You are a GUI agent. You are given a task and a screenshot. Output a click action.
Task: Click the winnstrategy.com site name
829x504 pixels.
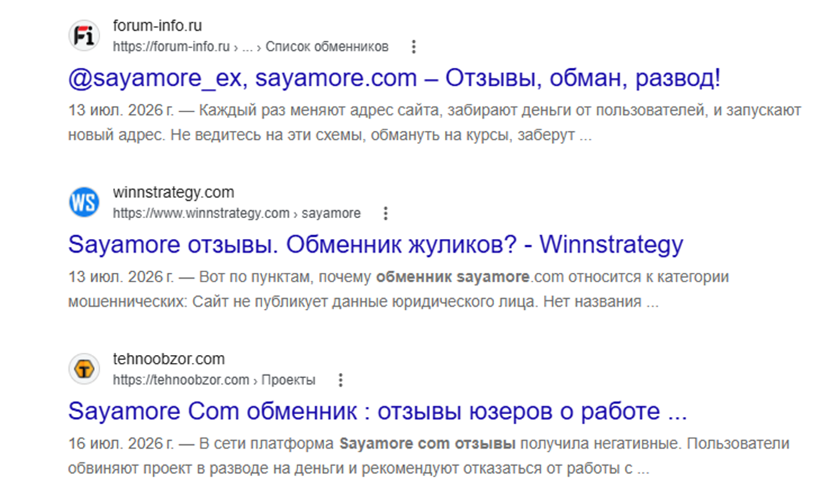(174, 192)
